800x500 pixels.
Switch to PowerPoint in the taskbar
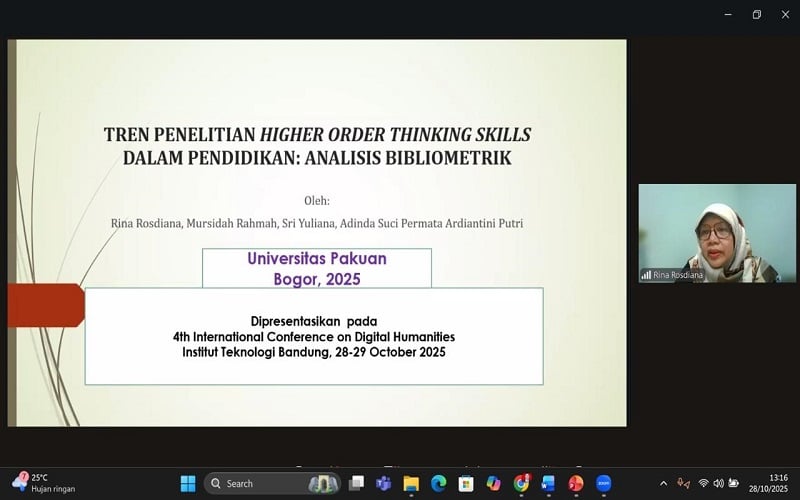[576, 484]
